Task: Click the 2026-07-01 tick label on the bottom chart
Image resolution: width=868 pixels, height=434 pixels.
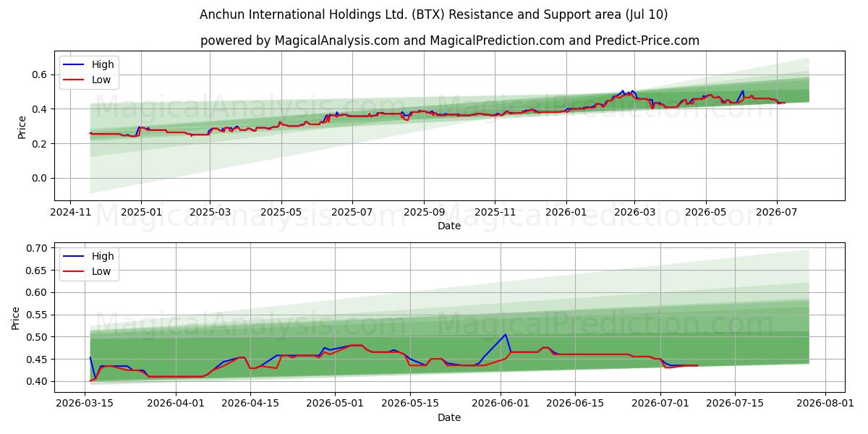Action: tap(660, 404)
